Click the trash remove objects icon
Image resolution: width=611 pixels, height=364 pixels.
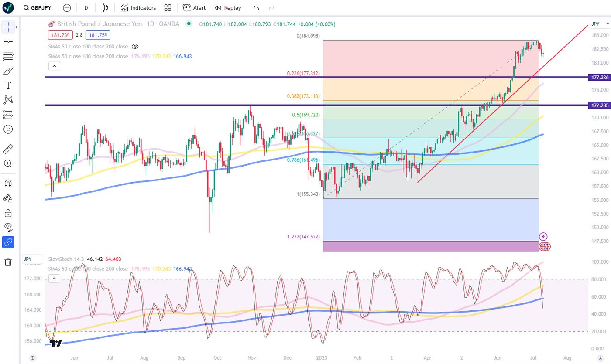(7, 262)
